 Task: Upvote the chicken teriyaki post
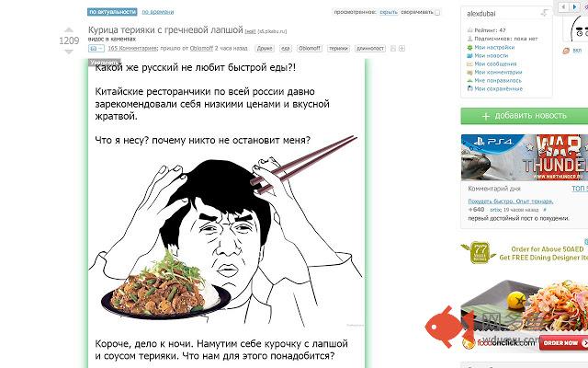69,29
